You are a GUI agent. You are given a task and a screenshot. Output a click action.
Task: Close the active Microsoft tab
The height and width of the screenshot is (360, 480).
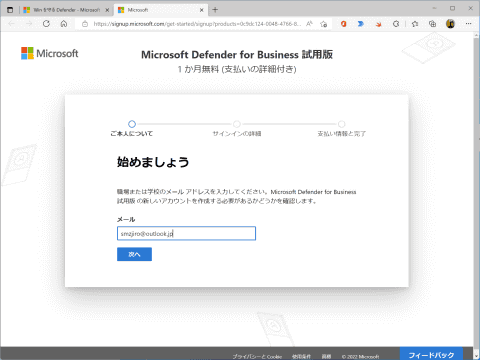pos(202,10)
